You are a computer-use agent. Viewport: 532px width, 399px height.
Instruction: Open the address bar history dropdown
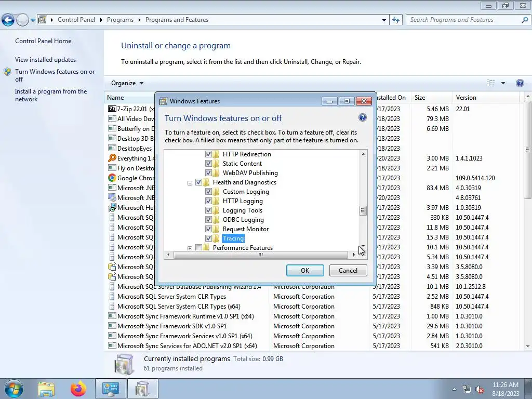coord(384,20)
